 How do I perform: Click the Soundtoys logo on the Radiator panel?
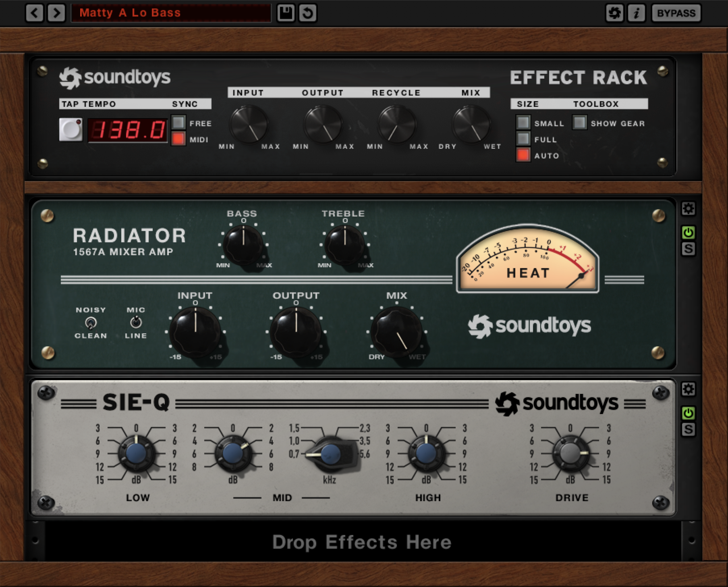click(529, 326)
